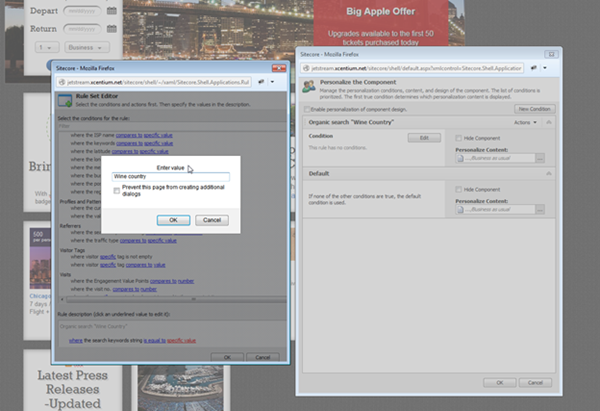Click 'compares to' link in Engagement Value Points row
The image size is (600, 411).
coord(163,281)
